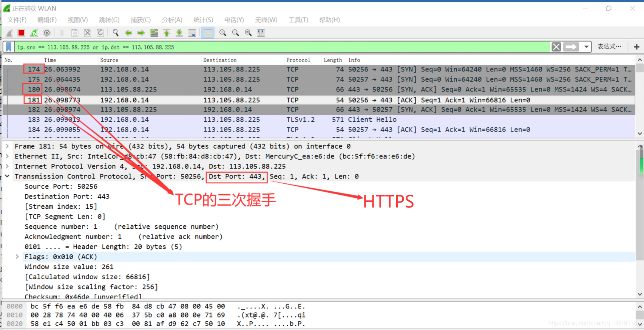Sort by the Info column header
This screenshot has height=330, width=644.
pyautogui.click(x=490, y=60)
